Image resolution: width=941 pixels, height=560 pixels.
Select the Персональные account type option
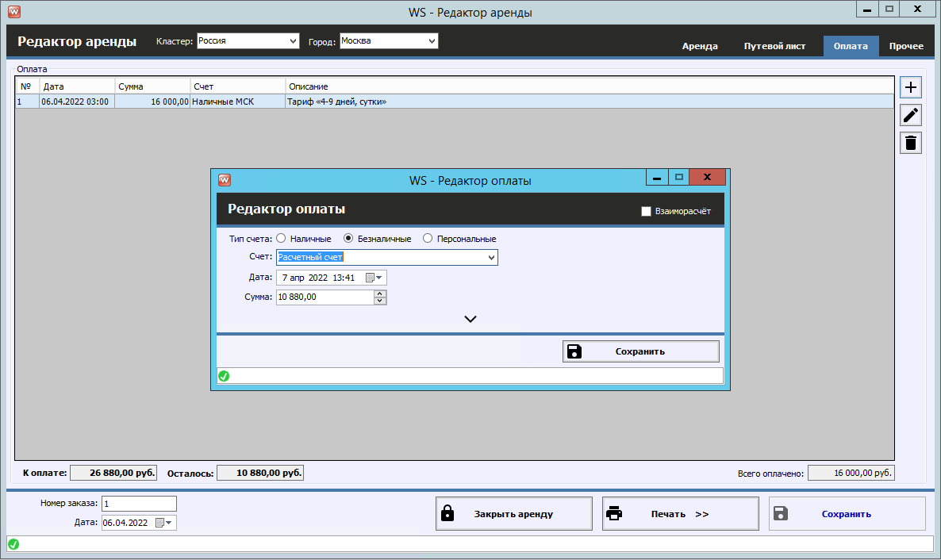428,239
